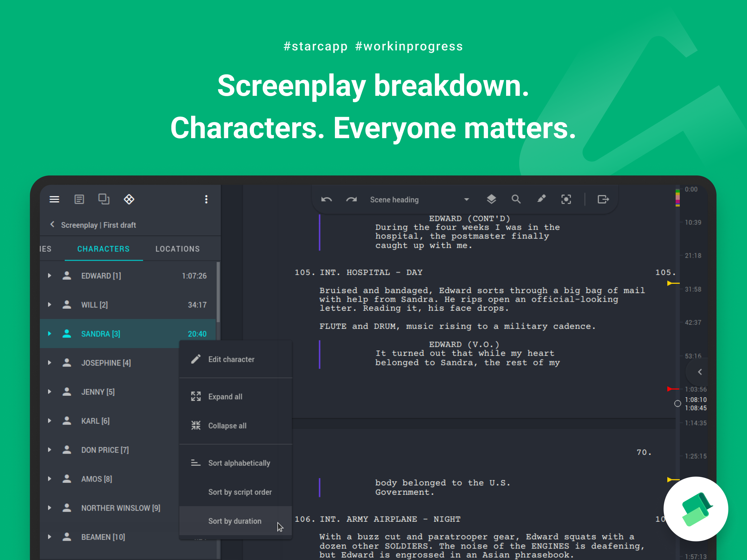Switch to the LOCATIONS tab
The image size is (747, 560).
pyautogui.click(x=178, y=249)
